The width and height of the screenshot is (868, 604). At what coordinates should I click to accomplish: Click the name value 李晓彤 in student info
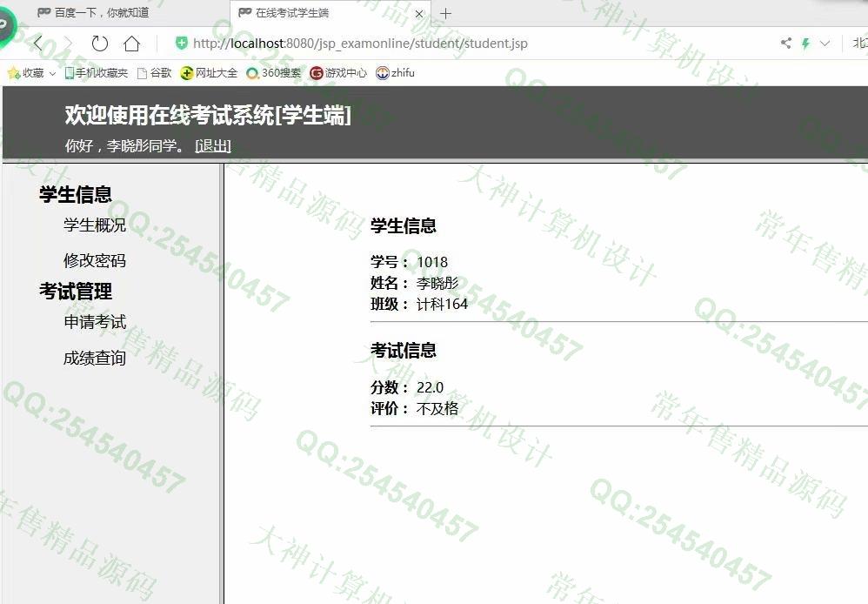(x=437, y=283)
